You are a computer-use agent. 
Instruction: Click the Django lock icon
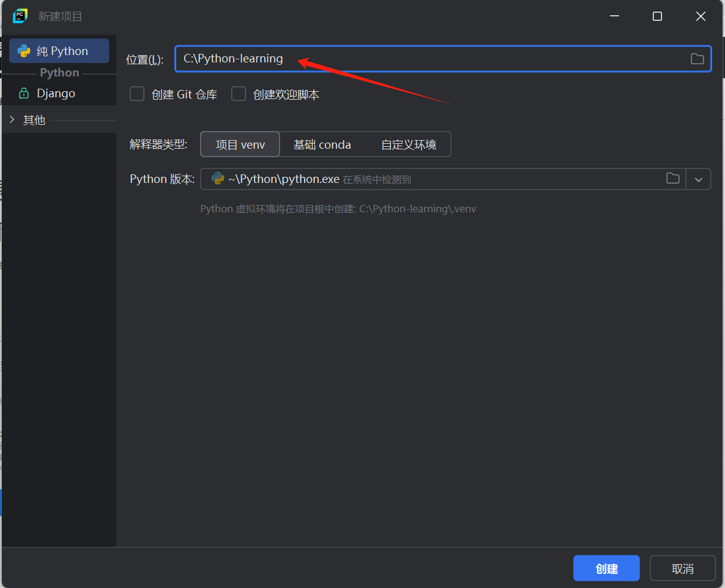24,94
